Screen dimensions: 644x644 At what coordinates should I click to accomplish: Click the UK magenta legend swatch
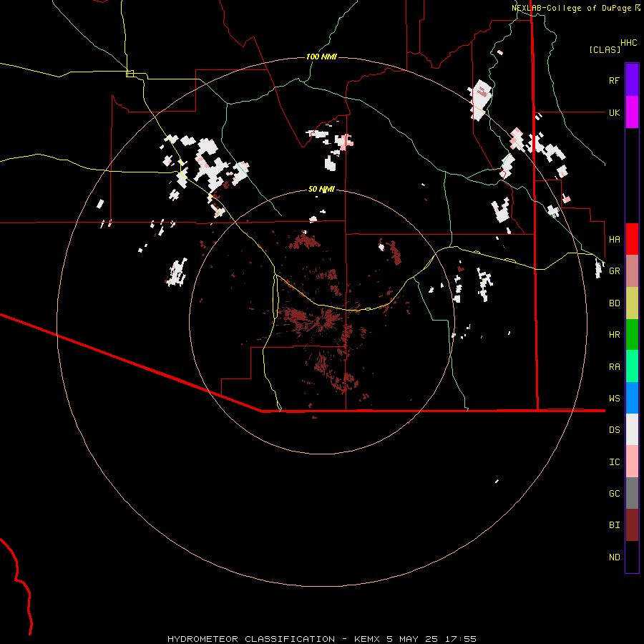point(632,112)
